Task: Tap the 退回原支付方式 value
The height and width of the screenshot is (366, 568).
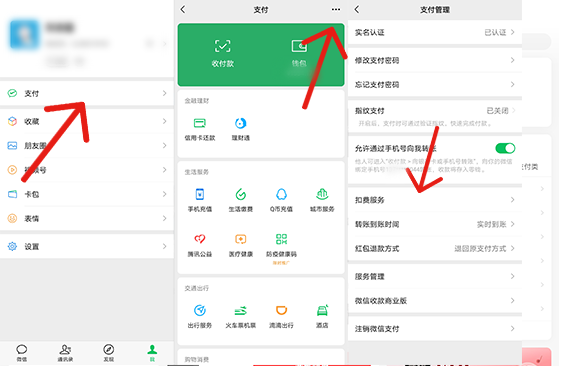Action: (x=480, y=249)
